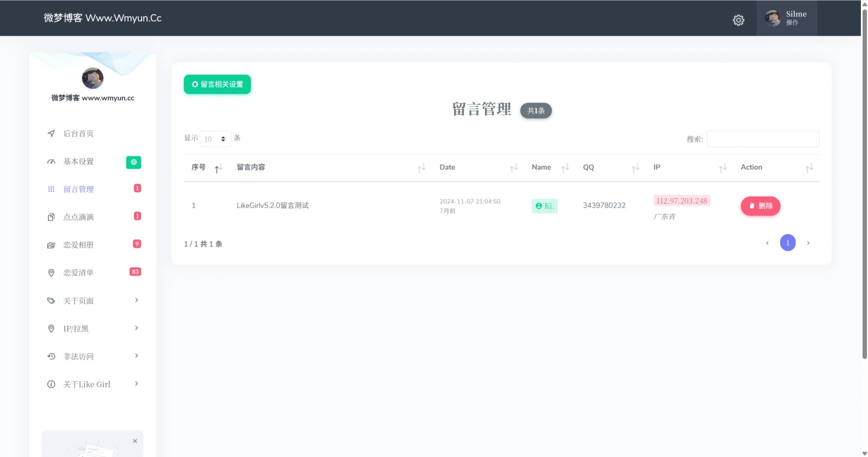Click the 1/1 共1条 pagination summary
This screenshot has height=457, width=868.
click(203, 244)
